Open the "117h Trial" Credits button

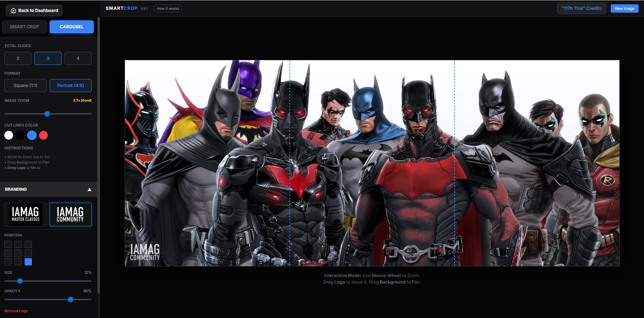pyautogui.click(x=581, y=8)
